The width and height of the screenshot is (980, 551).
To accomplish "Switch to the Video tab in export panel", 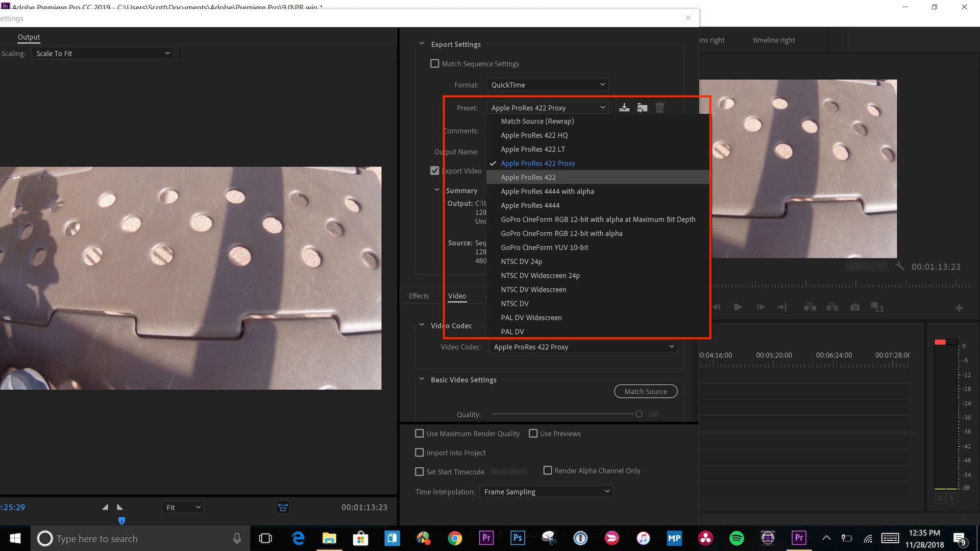I will click(456, 296).
